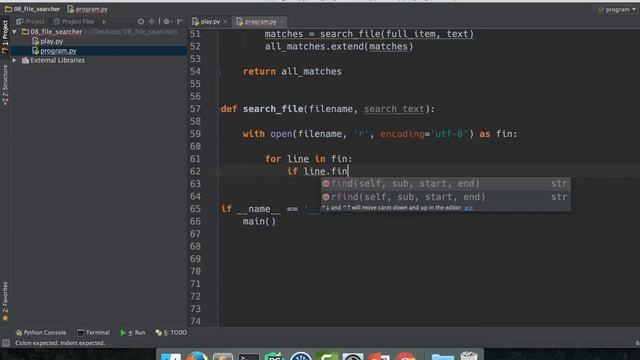The image size is (640, 360).
Task: Switch to the play.py editor tab
Action: pyautogui.click(x=210, y=21)
